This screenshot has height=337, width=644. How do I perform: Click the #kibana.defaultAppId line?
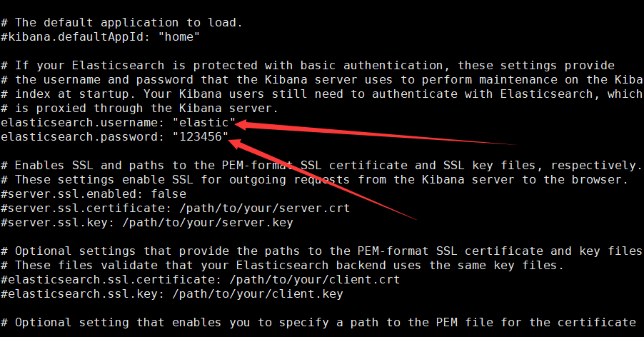pyautogui.click(x=100, y=37)
